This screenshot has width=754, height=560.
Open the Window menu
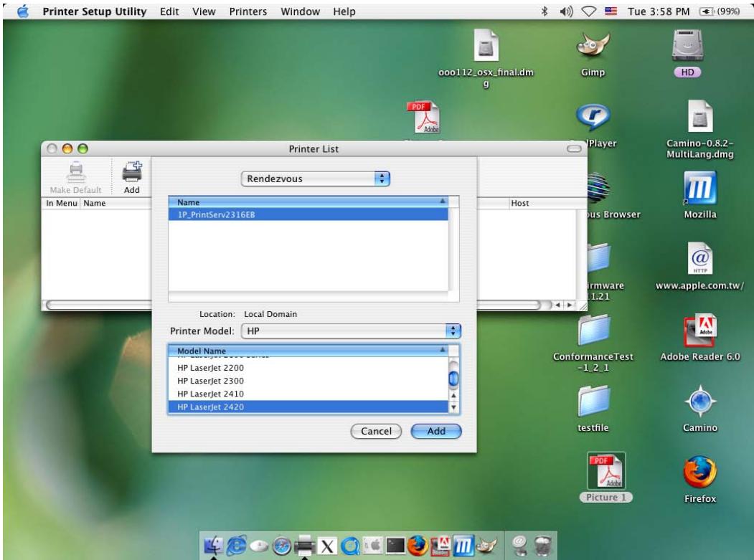pos(300,11)
